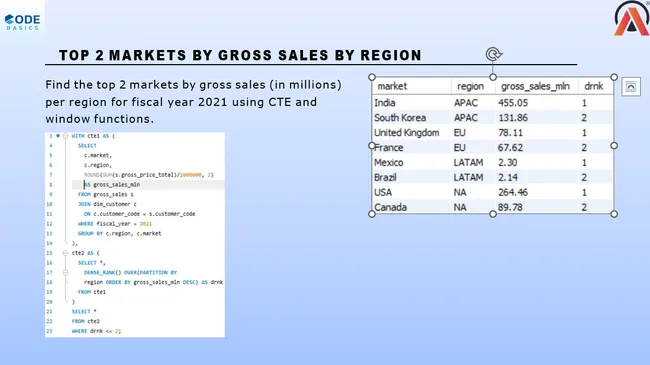Viewport: 650px width, 365px height.
Task: Click the 'FROM gross_sales s' code line
Action: point(106,195)
